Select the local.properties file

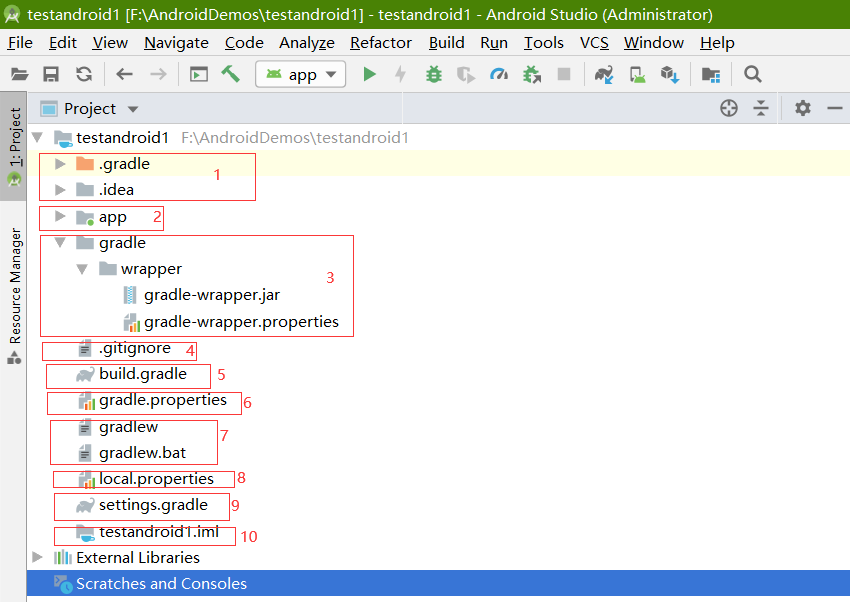[156, 479]
